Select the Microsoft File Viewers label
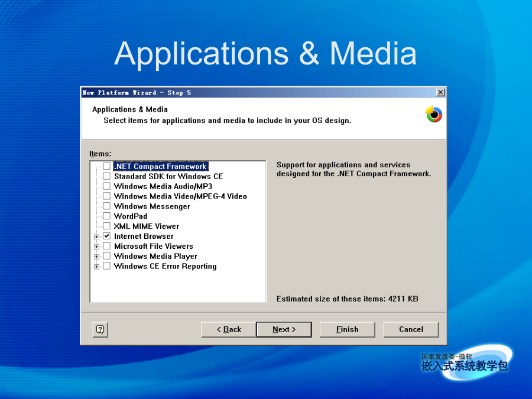 (x=153, y=246)
